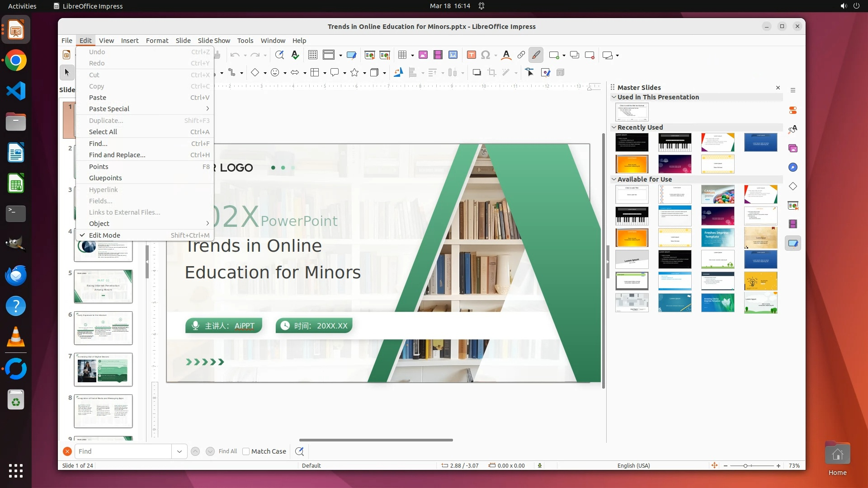This screenshot has height=488, width=868.
Task: Collapse the Recently Used section
Action: pos(614,127)
